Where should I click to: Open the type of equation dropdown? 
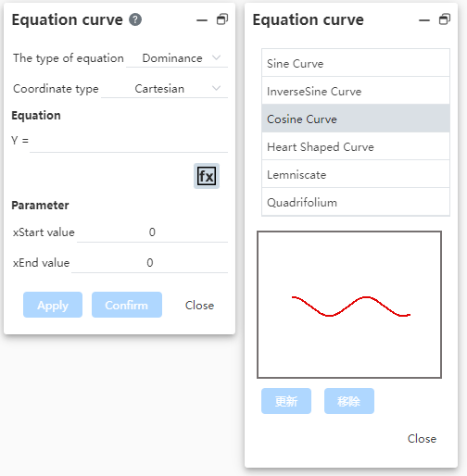(177, 58)
